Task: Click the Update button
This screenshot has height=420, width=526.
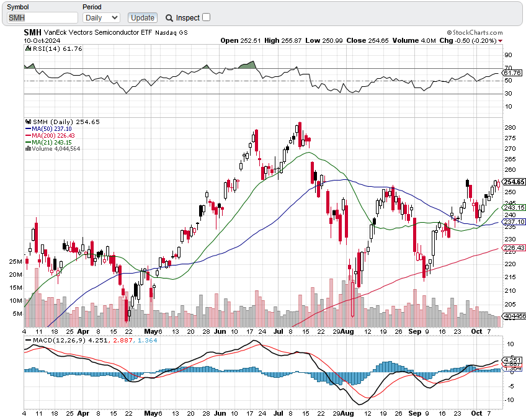Action: point(143,18)
